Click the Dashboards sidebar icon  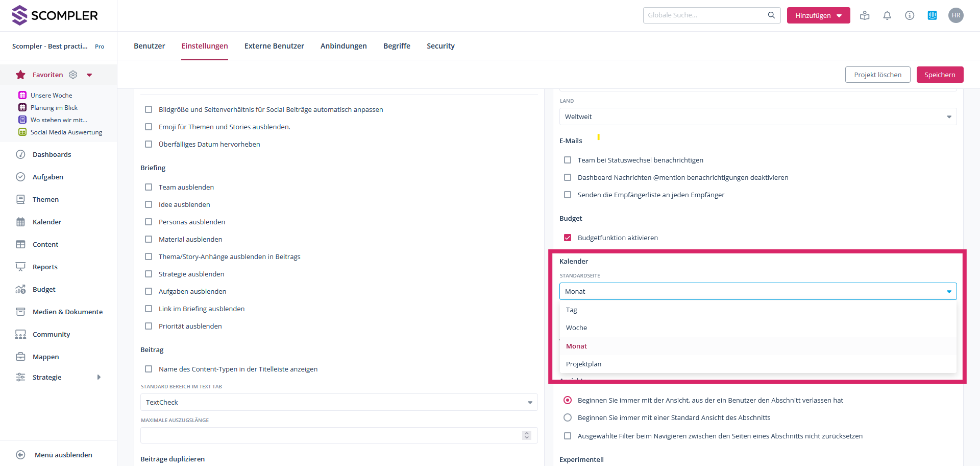pos(20,154)
